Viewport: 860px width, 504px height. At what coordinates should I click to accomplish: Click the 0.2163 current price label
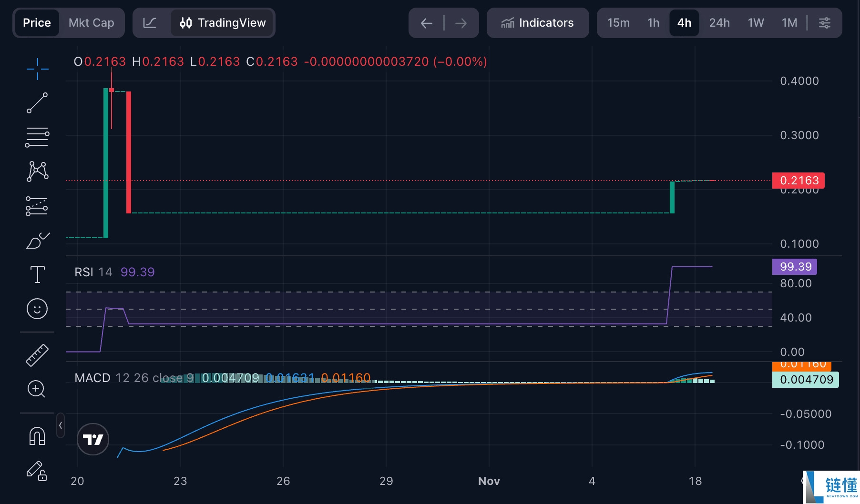pyautogui.click(x=799, y=181)
